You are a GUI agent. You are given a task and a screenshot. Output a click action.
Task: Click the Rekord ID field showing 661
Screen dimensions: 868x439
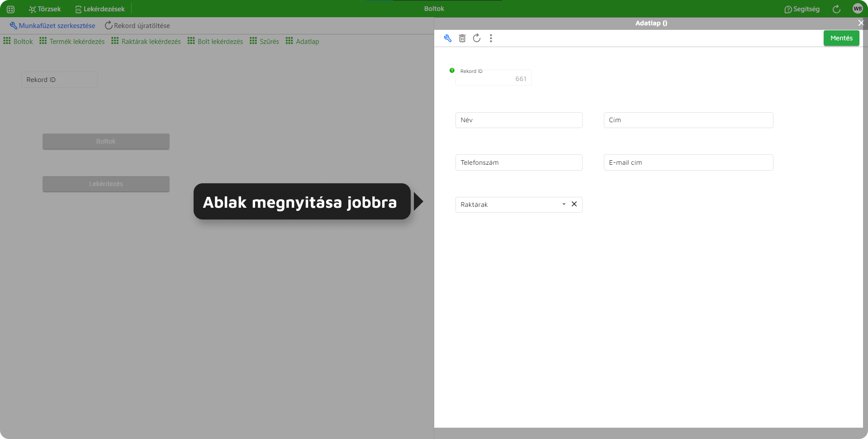[493, 78]
